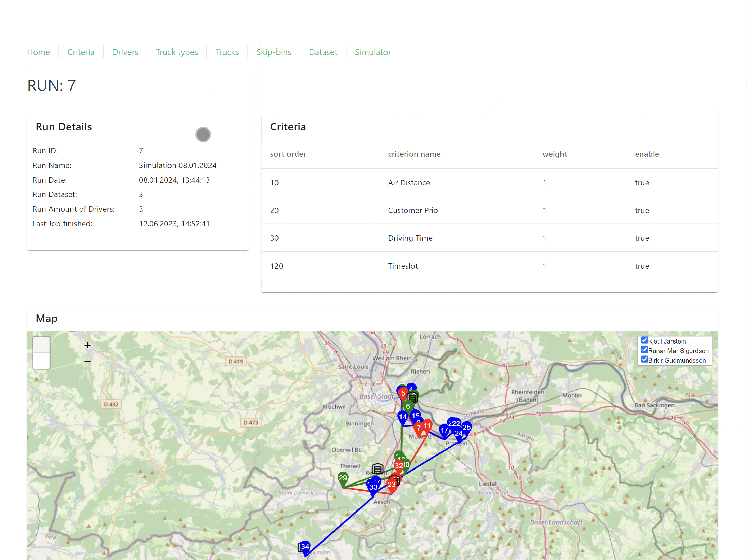Uncheck the Kjetil Jarstein driver checkbox
Image resolution: width=747 pixels, height=560 pixels.
click(x=644, y=340)
